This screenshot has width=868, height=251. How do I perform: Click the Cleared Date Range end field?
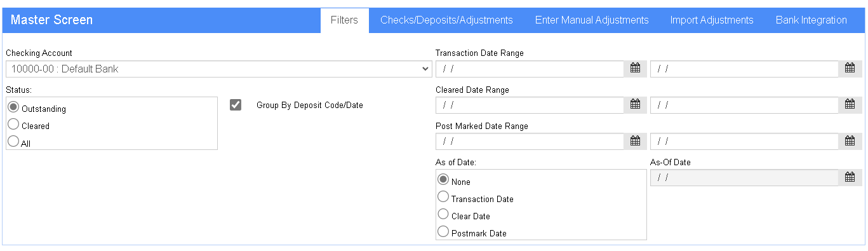744,105
